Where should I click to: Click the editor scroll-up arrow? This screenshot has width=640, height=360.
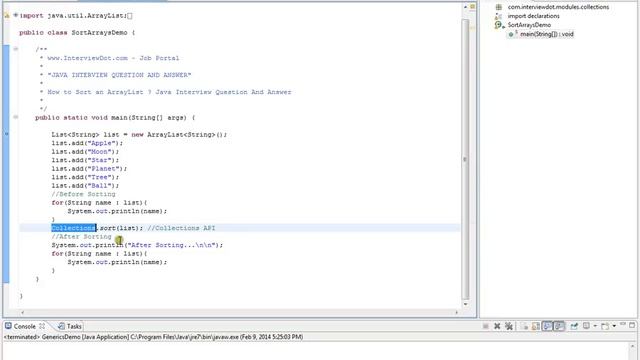pyautogui.click(x=465, y=7)
